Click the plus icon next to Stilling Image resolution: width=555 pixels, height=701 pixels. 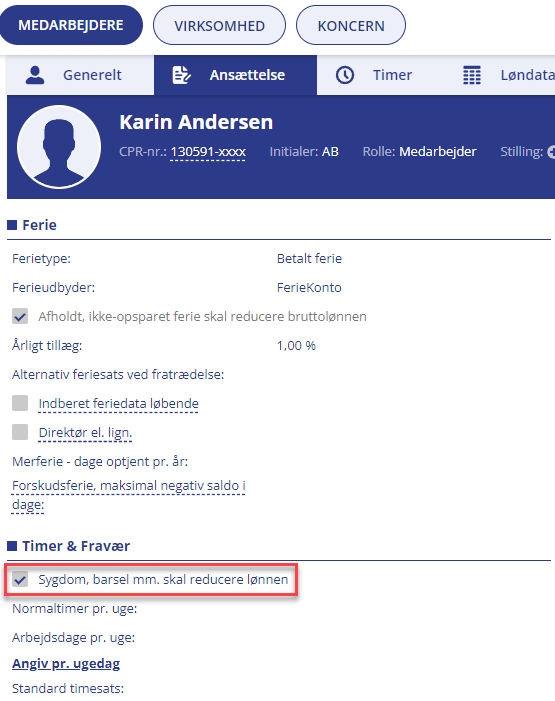click(x=551, y=152)
